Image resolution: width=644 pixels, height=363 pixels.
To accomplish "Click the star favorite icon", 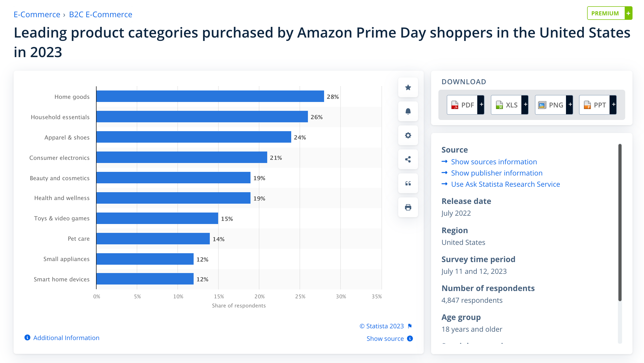I will (408, 87).
